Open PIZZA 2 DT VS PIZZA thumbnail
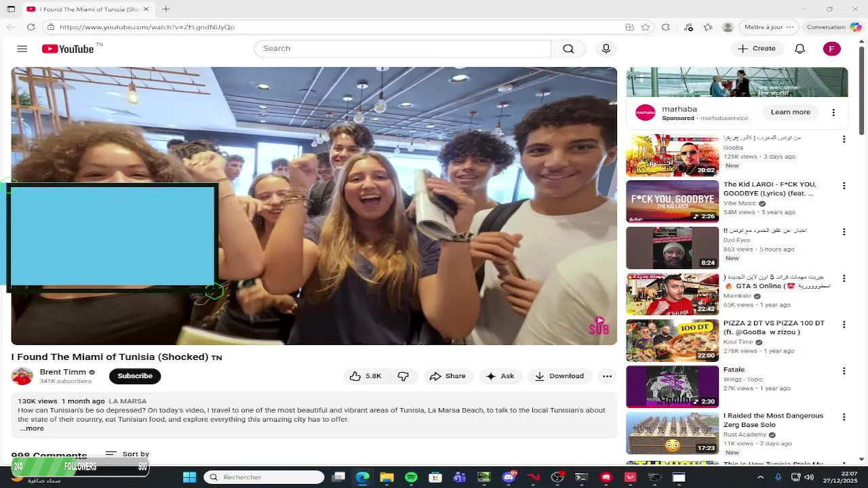868x488 pixels. pos(672,340)
